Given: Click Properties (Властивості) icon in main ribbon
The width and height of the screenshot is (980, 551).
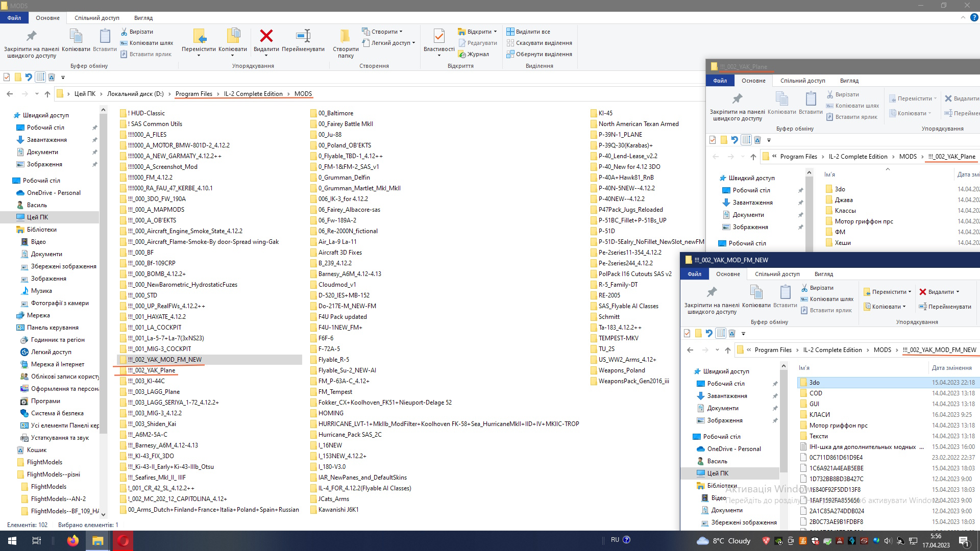Looking at the screenshot, I should (438, 36).
